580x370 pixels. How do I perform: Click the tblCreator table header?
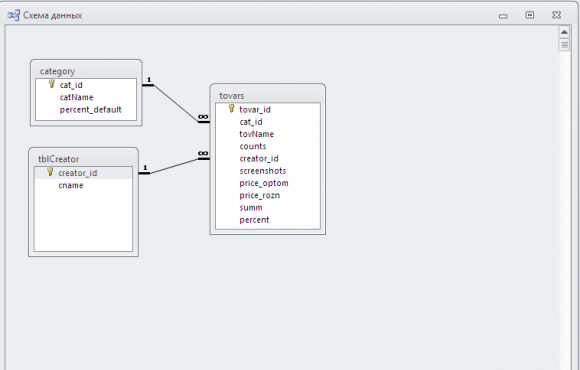pyautogui.click(x=84, y=159)
